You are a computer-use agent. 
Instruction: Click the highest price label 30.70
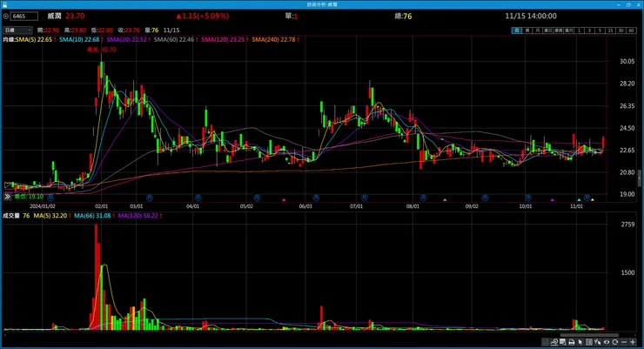coord(102,50)
